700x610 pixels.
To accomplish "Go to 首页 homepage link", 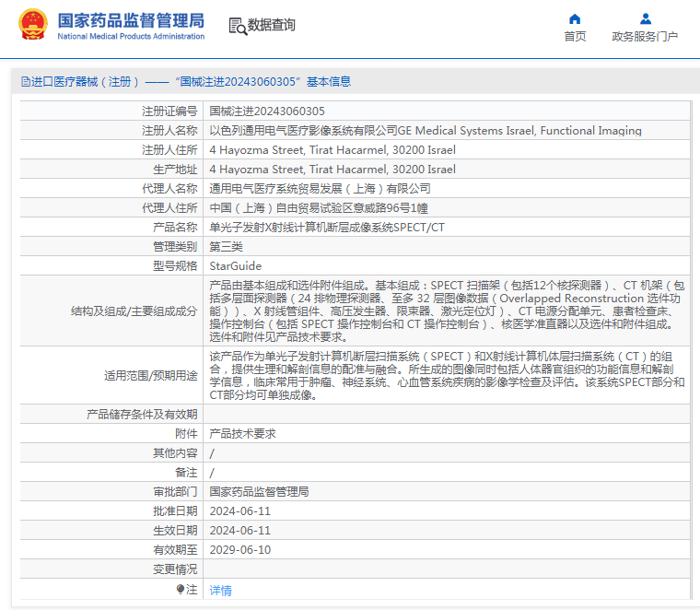I will tap(575, 37).
